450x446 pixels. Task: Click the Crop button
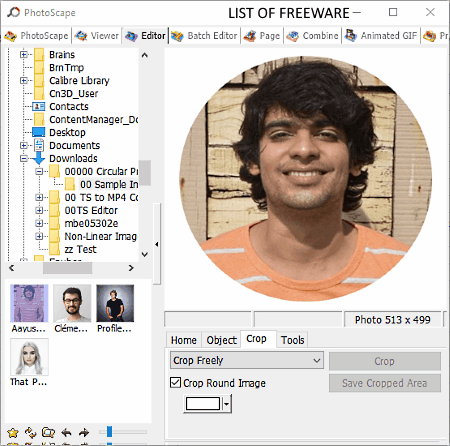385,361
